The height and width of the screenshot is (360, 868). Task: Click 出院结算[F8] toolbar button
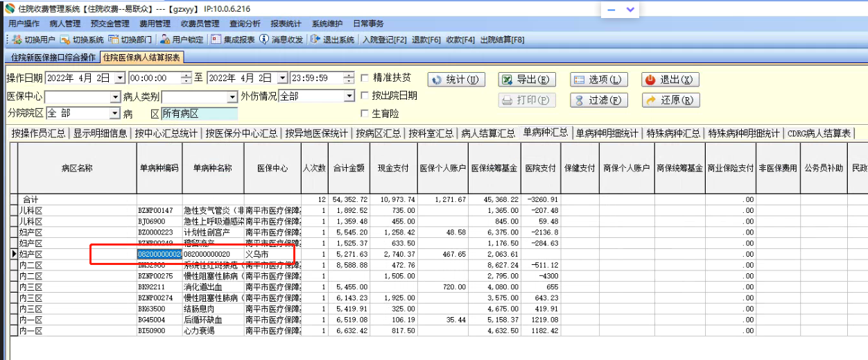(x=503, y=40)
